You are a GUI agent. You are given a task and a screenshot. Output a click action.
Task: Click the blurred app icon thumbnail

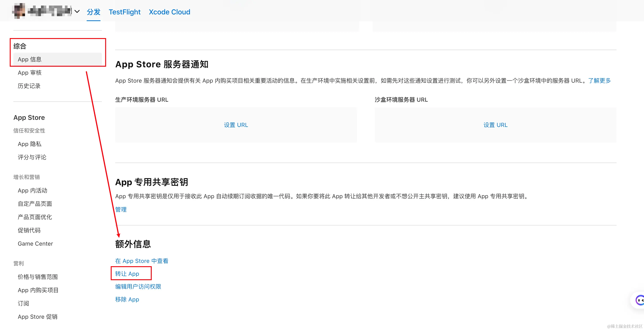[19, 11]
